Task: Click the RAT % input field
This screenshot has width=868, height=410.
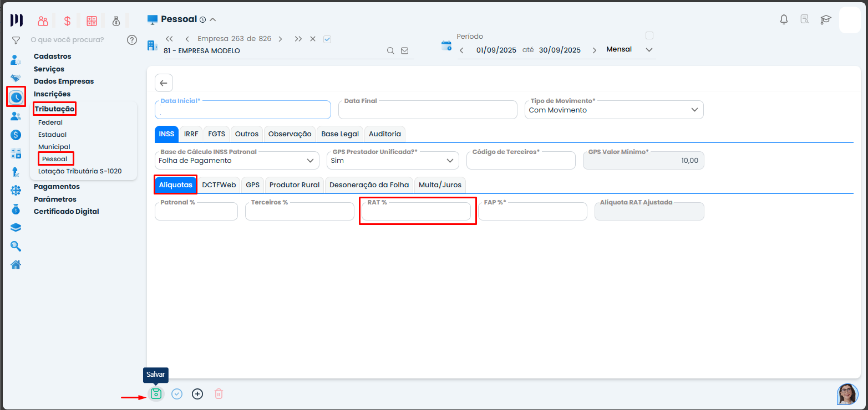Action: point(416,212)
